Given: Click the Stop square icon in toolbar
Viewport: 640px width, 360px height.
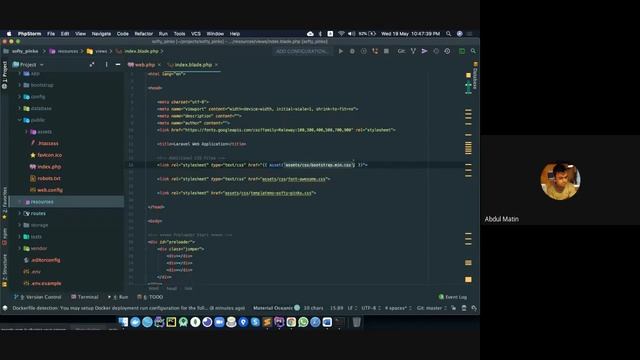Looking at the screenshot, I should 386,51.
